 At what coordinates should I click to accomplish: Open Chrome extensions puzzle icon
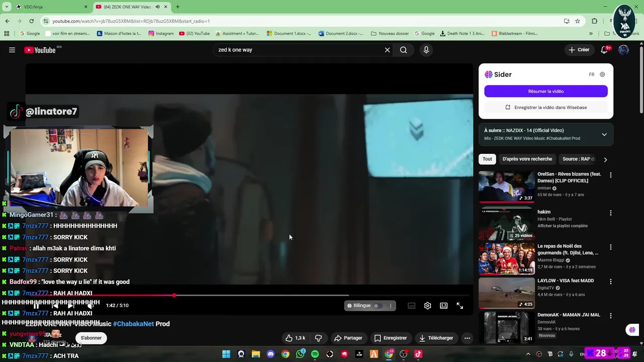[x=595, y=21]
